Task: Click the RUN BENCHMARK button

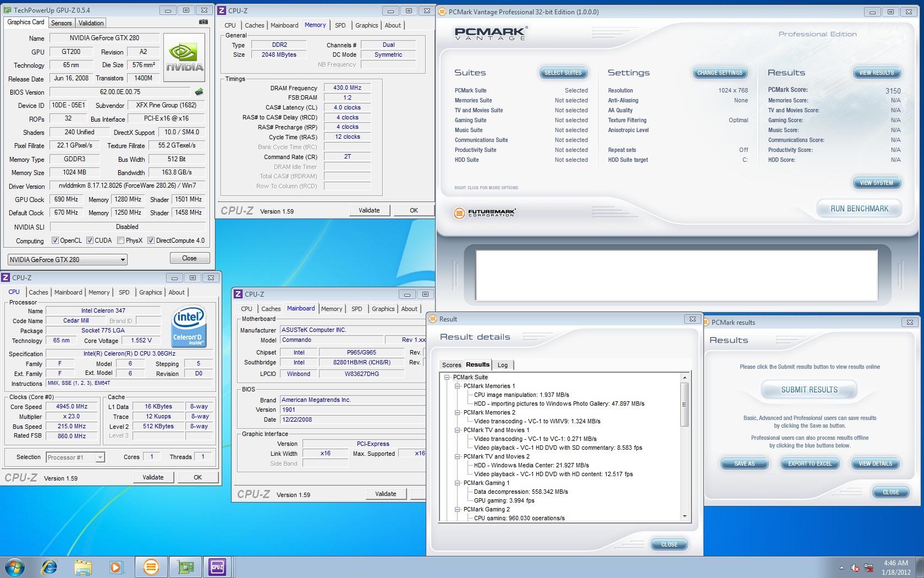Action: [859, 209]
